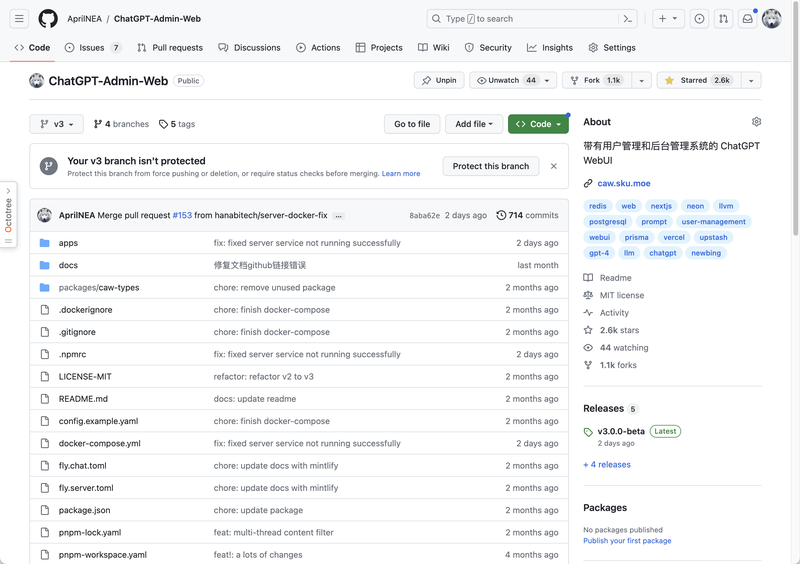The image size is (800, 564).
Task: Open the v3.0.0-beta release
Action: click(x=621, y=431)
